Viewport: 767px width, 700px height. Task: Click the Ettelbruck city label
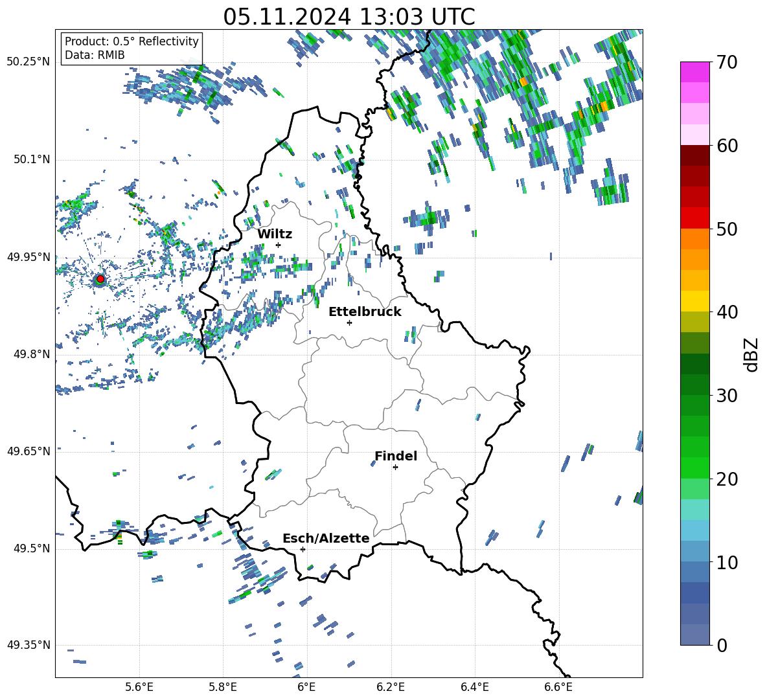click(x=365, y=311)
